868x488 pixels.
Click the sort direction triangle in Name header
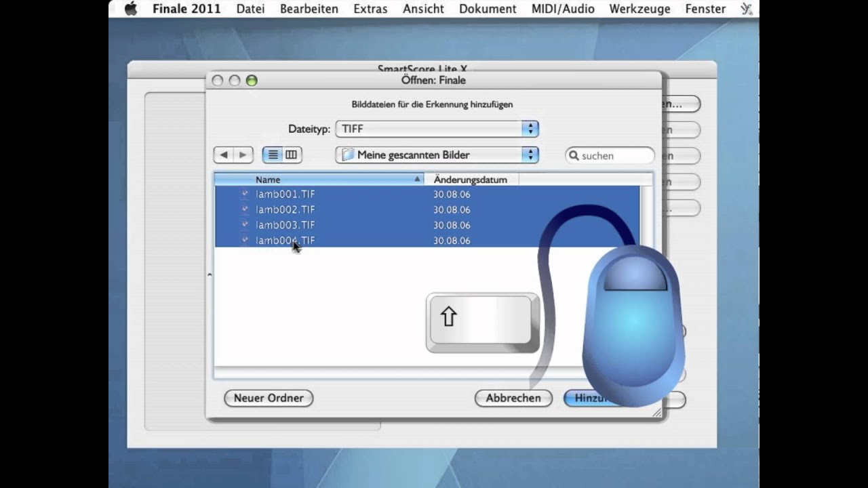(x=417, y=180)
